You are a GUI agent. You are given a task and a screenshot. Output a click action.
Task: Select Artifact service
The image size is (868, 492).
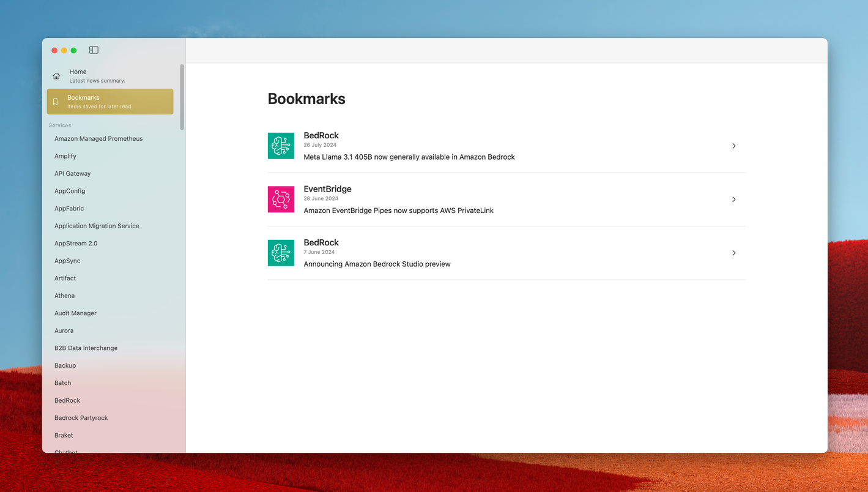(x=65, y=278)
